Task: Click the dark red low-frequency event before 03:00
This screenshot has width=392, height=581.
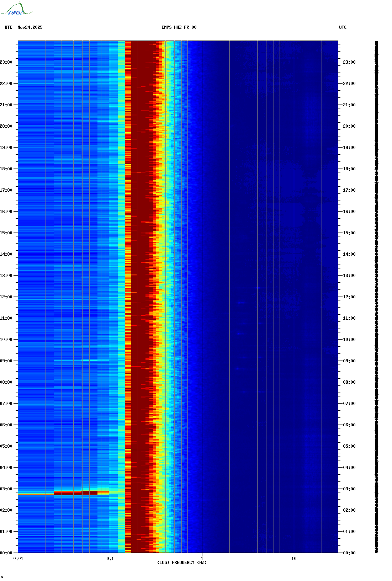Action: [x=75, y=493]
